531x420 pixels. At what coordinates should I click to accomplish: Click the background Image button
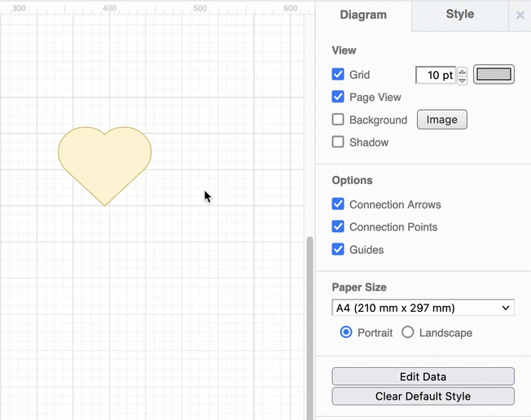[442, 120]
